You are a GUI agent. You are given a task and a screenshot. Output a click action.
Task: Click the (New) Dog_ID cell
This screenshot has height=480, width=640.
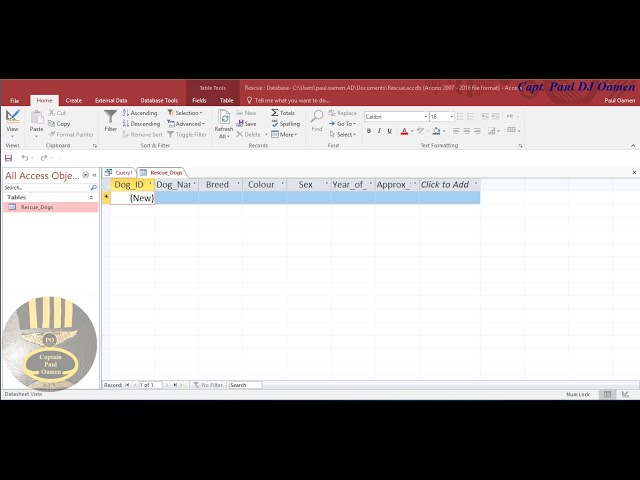pyautogui.click(x=132, y=198)
